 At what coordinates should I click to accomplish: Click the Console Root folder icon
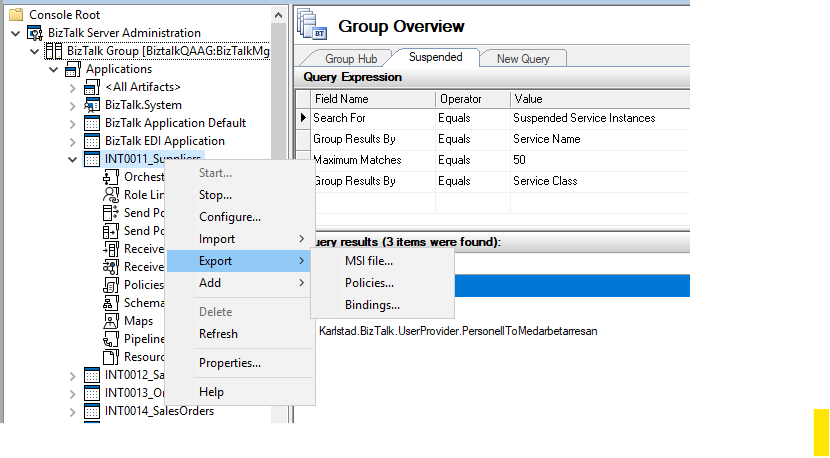pos(16,15)
